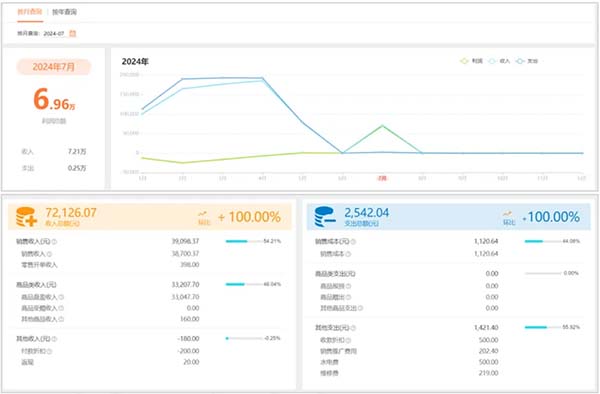Click the 219.00 expense value
The height and width of the screenshot is (394, 600).
(x=489, y=373)
